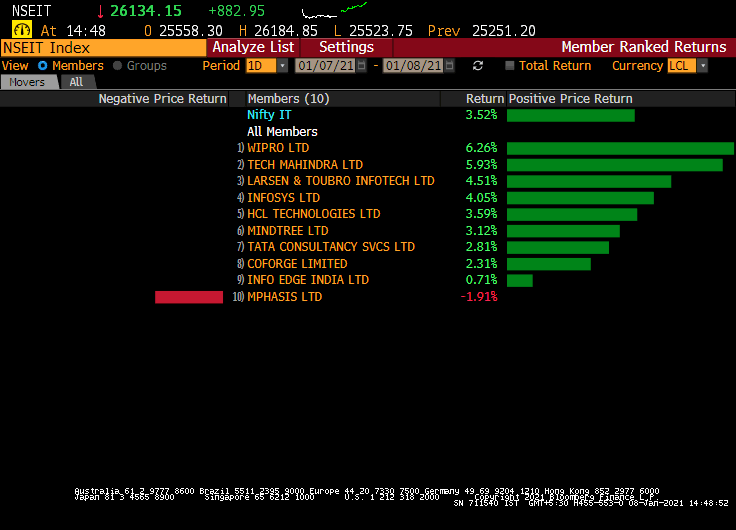Open the Analyze List menu
The width and height of the screenshot is (736, 530).
pos(254,47)
